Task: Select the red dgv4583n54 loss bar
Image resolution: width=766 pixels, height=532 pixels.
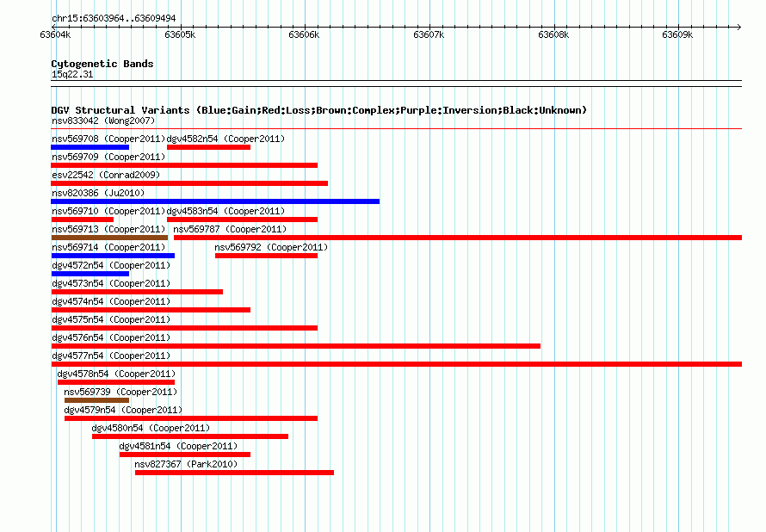Action: click(x=243, y=220)
